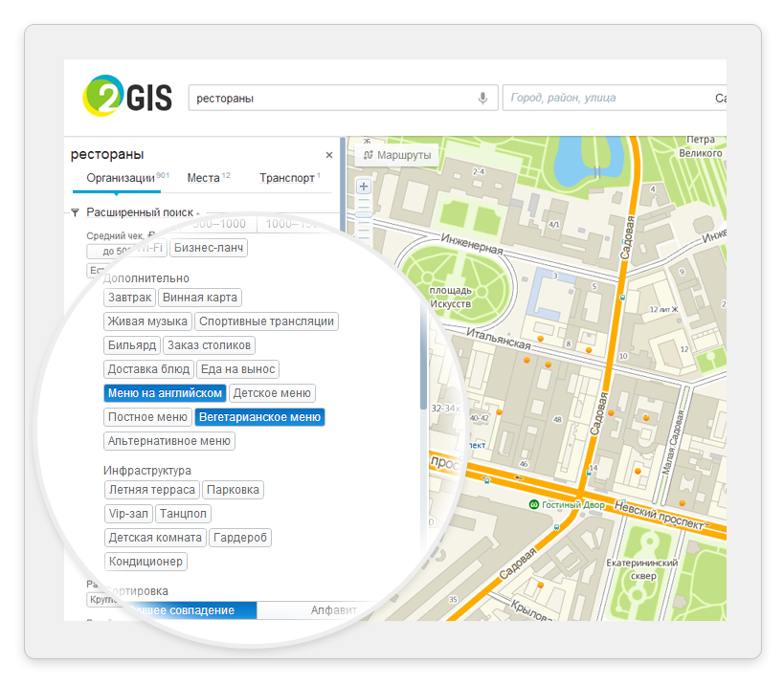This screenshot has height=686, width=784.
Task: Focus the рестораны search field
Action: (343, 98)
